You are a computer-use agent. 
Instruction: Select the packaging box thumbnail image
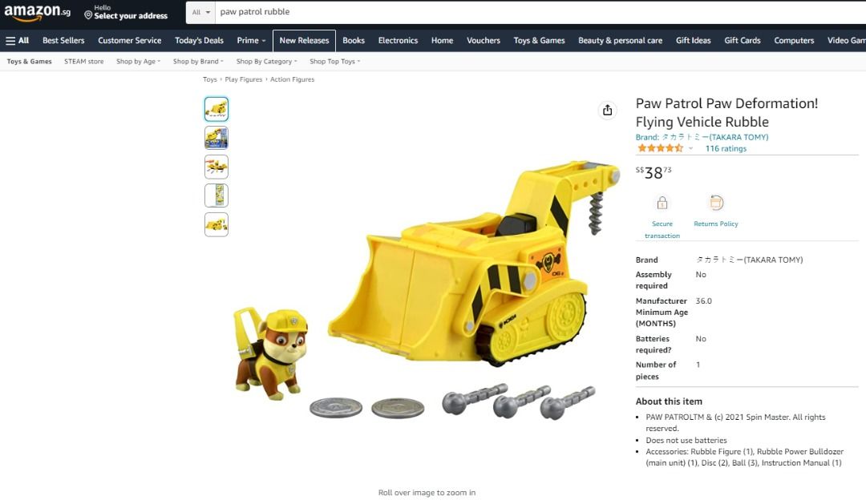216,138
